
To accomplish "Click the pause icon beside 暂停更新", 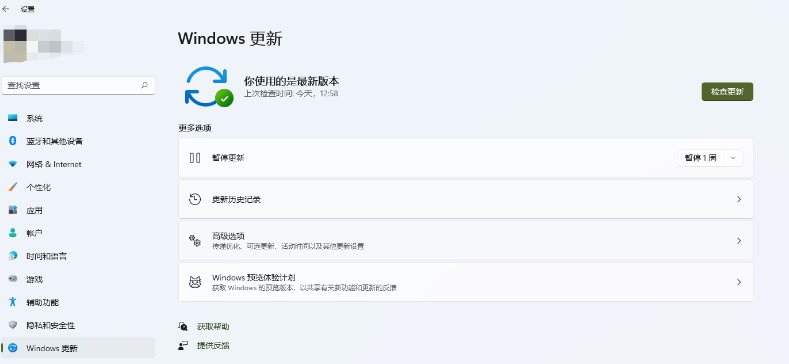I will (x=195, y=158).
